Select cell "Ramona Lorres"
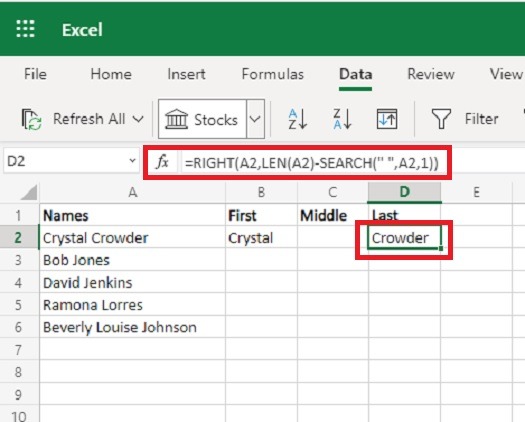525x422 pixels. tap(133, 305)
